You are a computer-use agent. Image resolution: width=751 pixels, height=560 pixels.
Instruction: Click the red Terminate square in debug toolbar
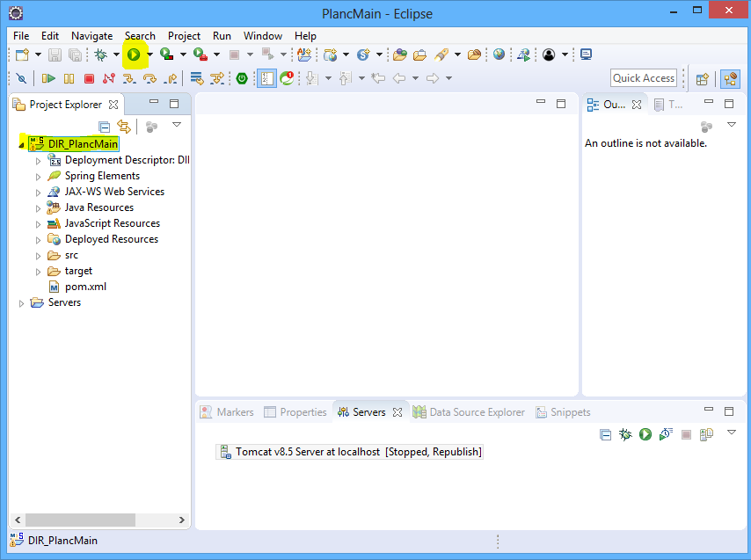[x=89, y=78]
